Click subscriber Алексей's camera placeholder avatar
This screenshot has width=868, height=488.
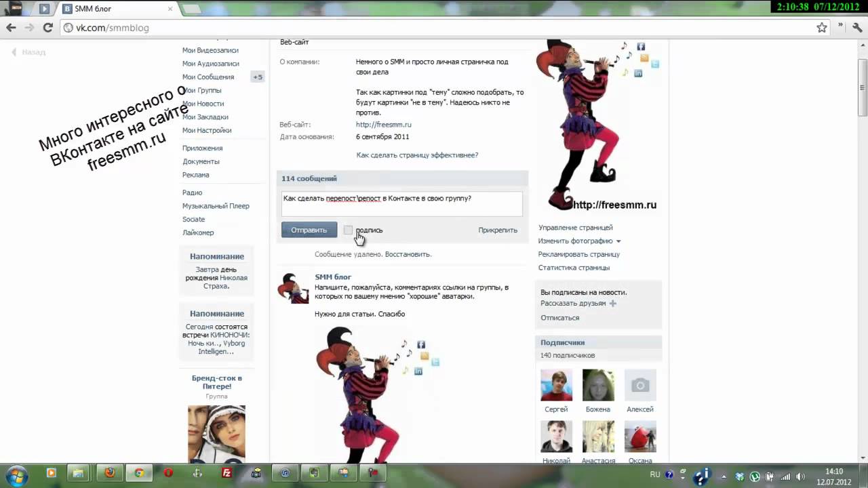640,385
